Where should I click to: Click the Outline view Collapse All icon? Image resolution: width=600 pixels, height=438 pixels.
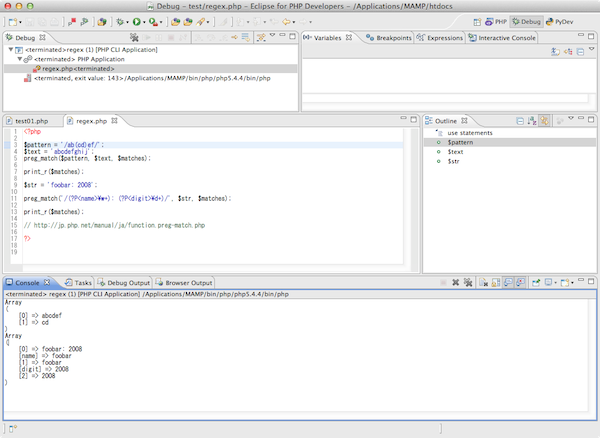520,121
